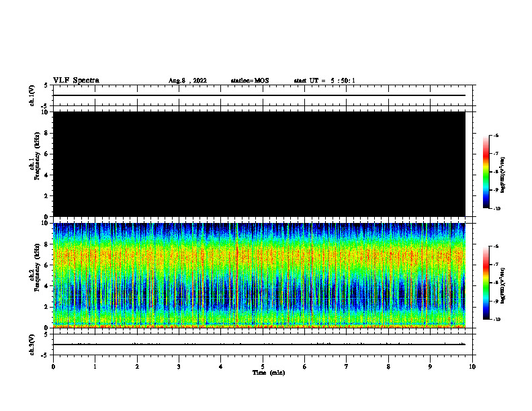
Task: Click the log(PSD) label beside ch.2 color bar
Action: 503,286
